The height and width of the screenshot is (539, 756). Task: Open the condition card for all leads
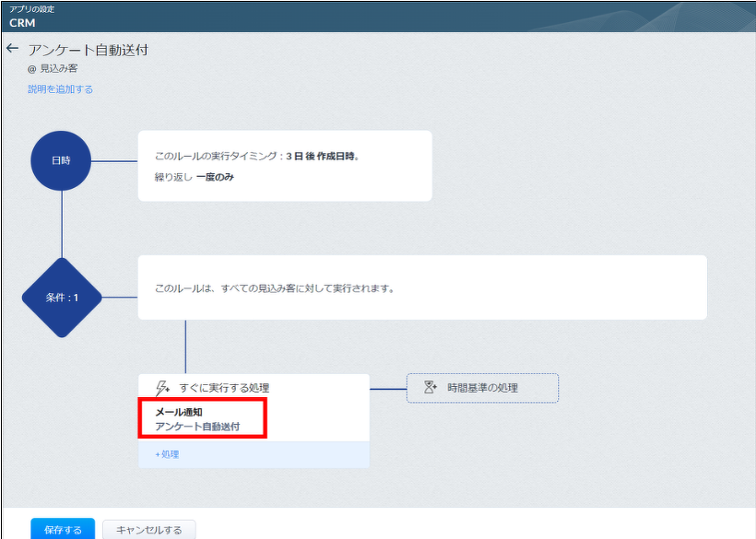pyautogui.click(x=421, y=287)
